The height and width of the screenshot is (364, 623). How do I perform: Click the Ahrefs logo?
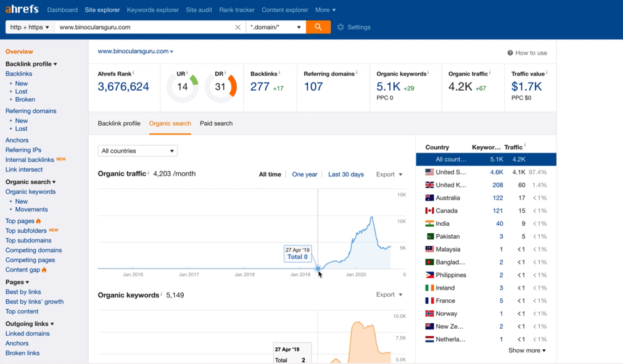22,9
